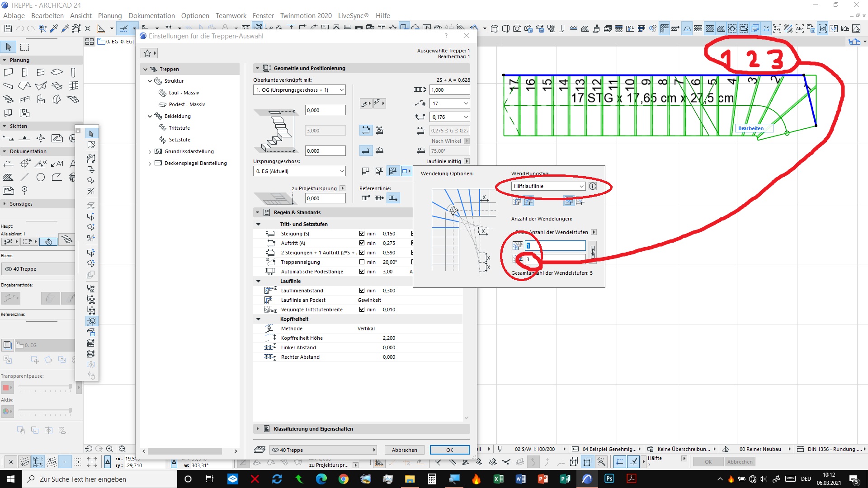The width and height of the screenshot is (868, 488).
Task: Open the Wendelungstyp Hilfslauflinie dropdown
Action: coord(548,186)
